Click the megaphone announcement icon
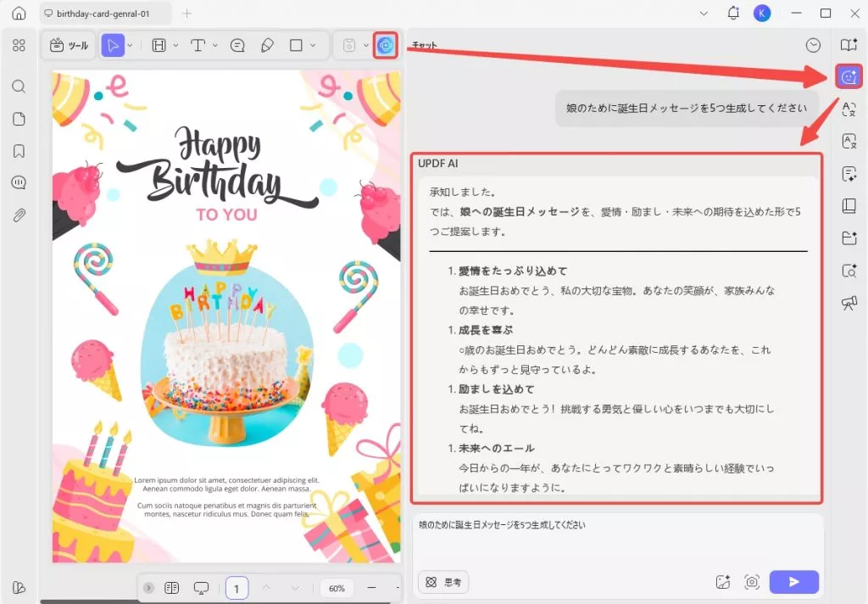 pyautogui.click(x=849, y=303)
